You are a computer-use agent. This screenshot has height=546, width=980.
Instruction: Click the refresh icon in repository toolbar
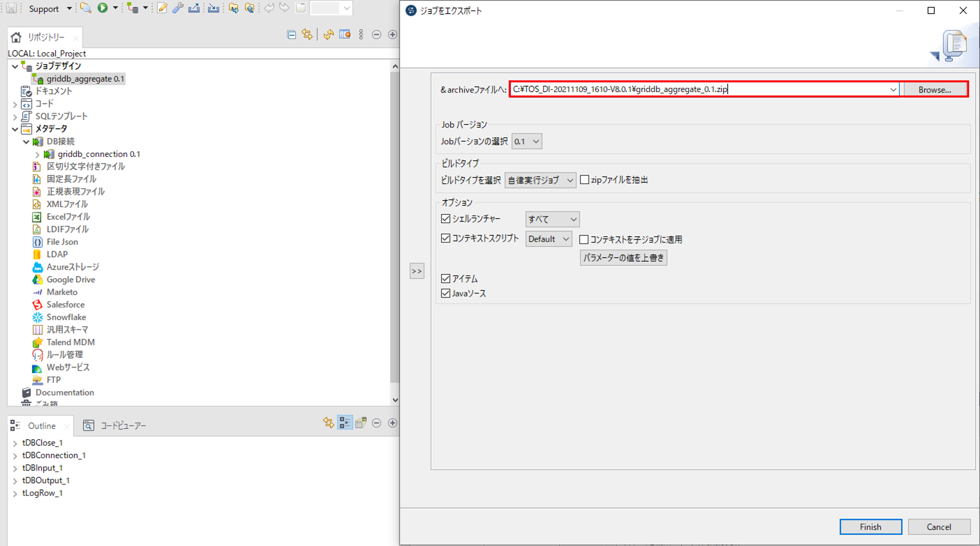[x=328, y=35]
